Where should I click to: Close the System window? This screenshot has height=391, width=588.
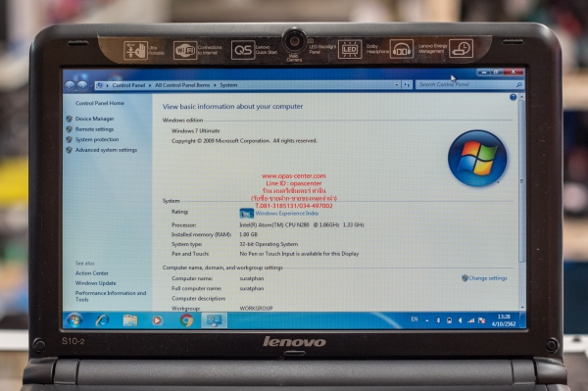coord(513,72)
